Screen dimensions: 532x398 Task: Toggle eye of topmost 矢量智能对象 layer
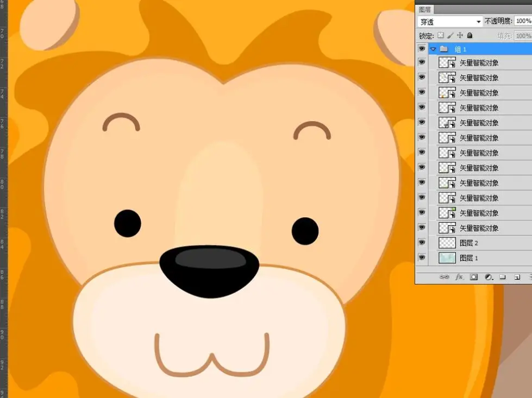click(x=422, y=62)
